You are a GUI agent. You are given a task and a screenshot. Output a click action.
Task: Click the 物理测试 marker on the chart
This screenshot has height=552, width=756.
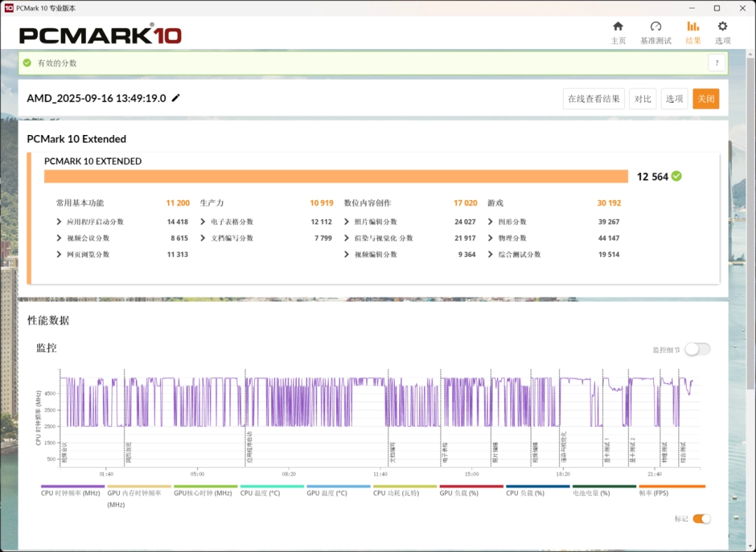(x=664, y=453)
